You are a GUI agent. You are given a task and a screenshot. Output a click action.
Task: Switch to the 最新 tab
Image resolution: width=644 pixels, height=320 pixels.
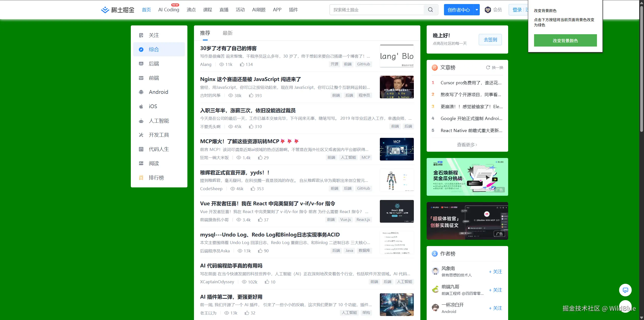(x=227, y=33)
